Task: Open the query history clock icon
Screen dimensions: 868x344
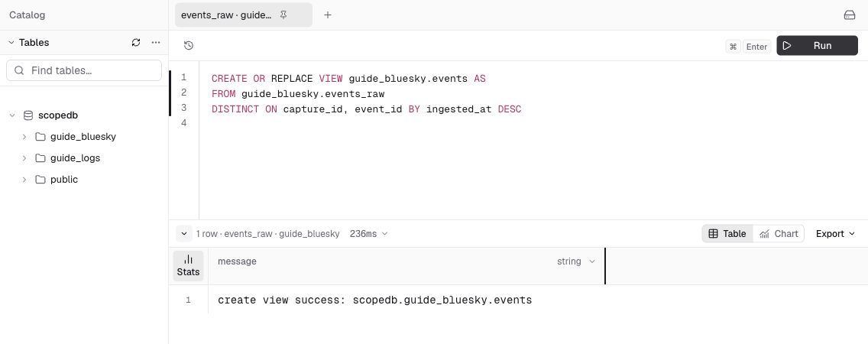Action: [x=189, y=45]
